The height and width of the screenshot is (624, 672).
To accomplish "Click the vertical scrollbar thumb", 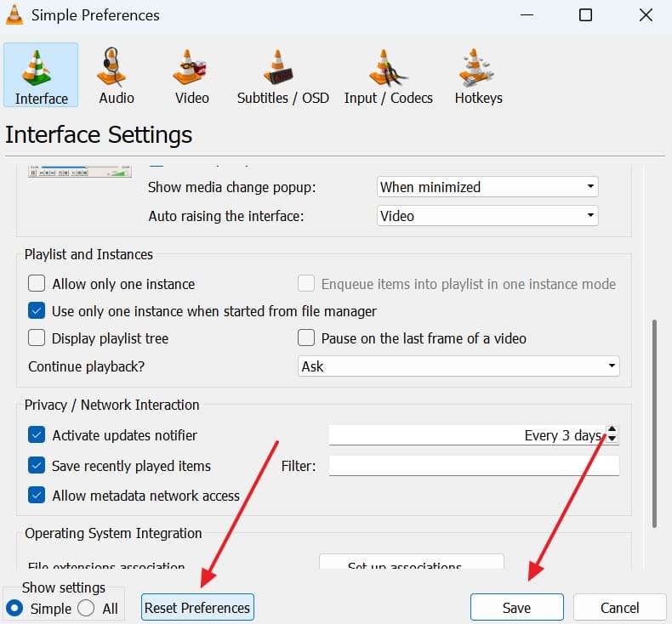I will [654, 423].
